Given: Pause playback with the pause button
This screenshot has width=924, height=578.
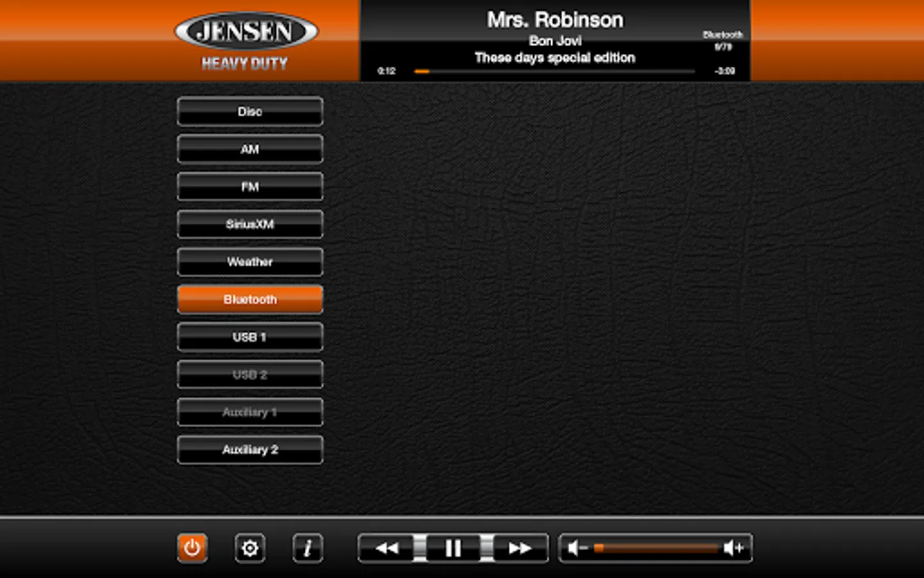Looking at the screenshot, I should 453,548.
